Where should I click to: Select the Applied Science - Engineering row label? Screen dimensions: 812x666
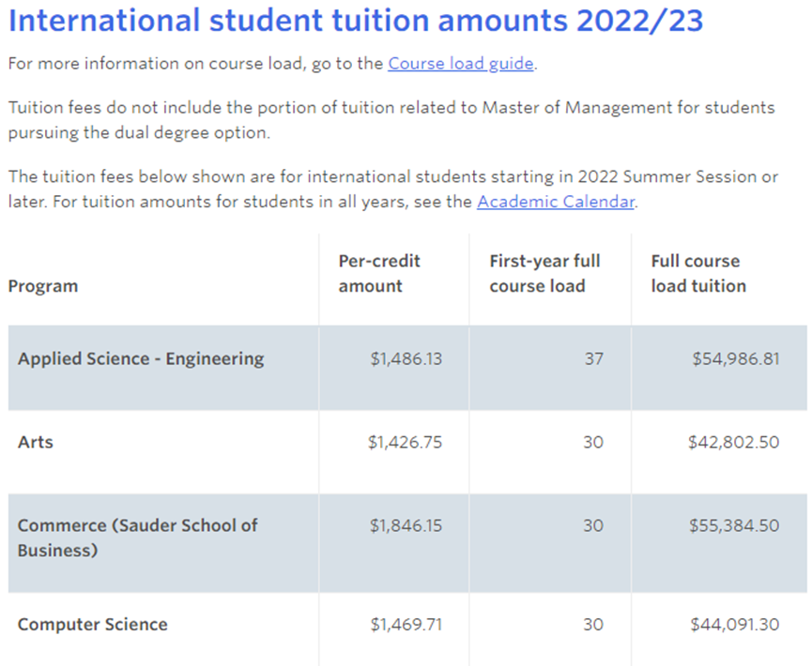tap(141, 358)
